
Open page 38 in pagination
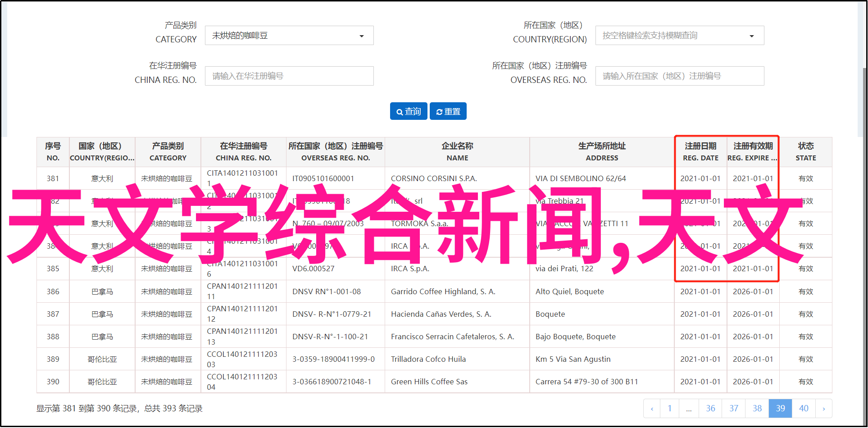pos(757,409)
